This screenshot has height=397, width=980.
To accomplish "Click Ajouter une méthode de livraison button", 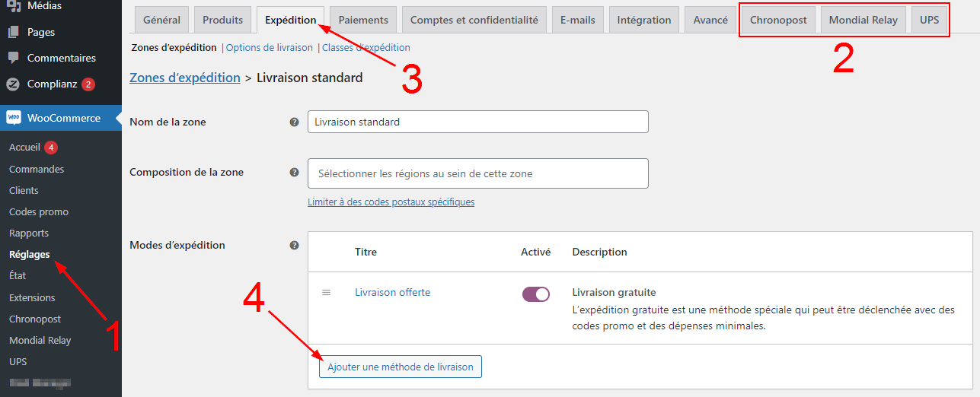I will click(x=401, y=367).
